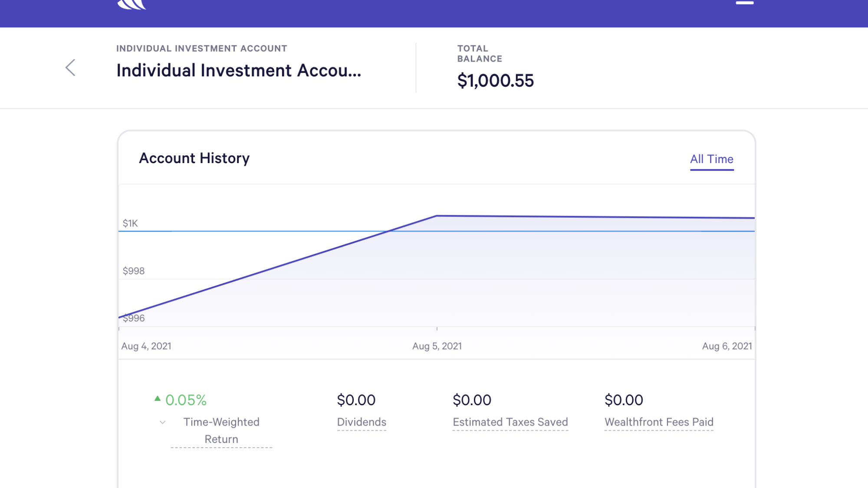Click the $1,000.55 total balance
This screenshot has height=488, width=868.
(x=495, y=81)
